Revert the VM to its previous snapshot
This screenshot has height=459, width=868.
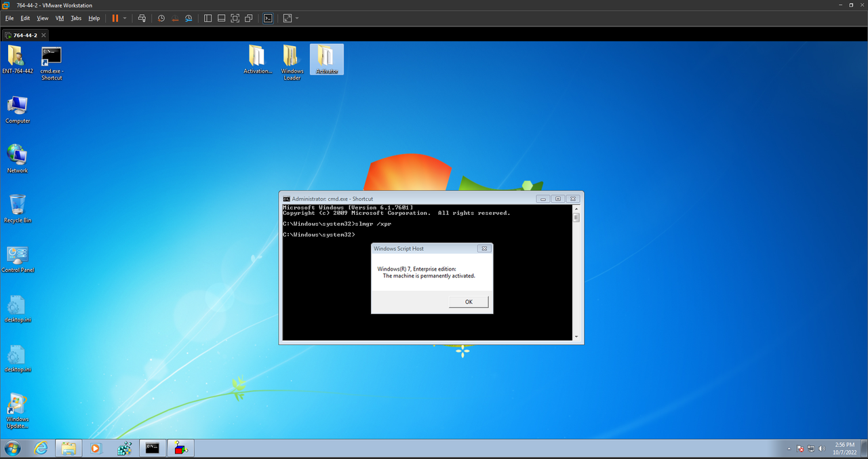point(175,18)
